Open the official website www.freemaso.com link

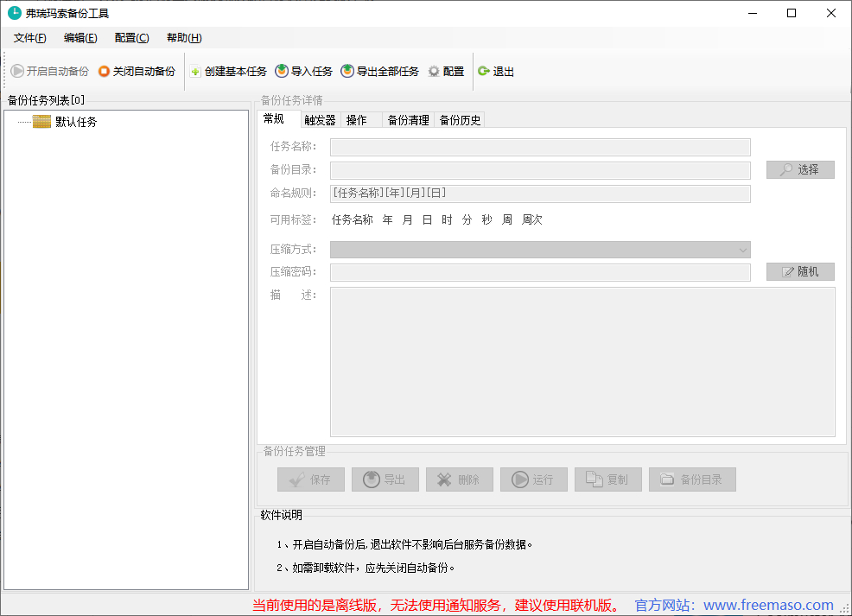tap(768, 605)
